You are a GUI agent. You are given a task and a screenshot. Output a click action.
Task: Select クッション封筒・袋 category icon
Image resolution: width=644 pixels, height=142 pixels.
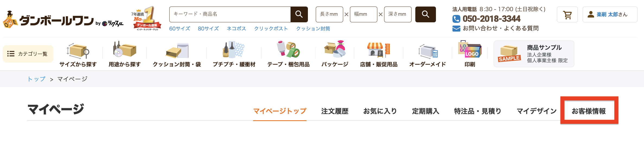click(x=177, y=50)
